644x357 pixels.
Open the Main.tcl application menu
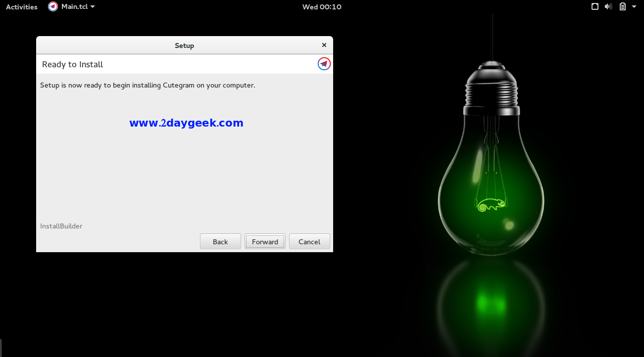pyautogui.click(x=72, y=6)
